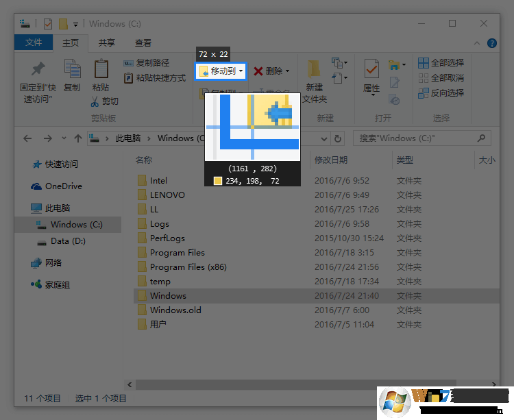Open the 删除 (Delete) dropdown
Screen dimensions: 514x420
(x=271, y=71)
